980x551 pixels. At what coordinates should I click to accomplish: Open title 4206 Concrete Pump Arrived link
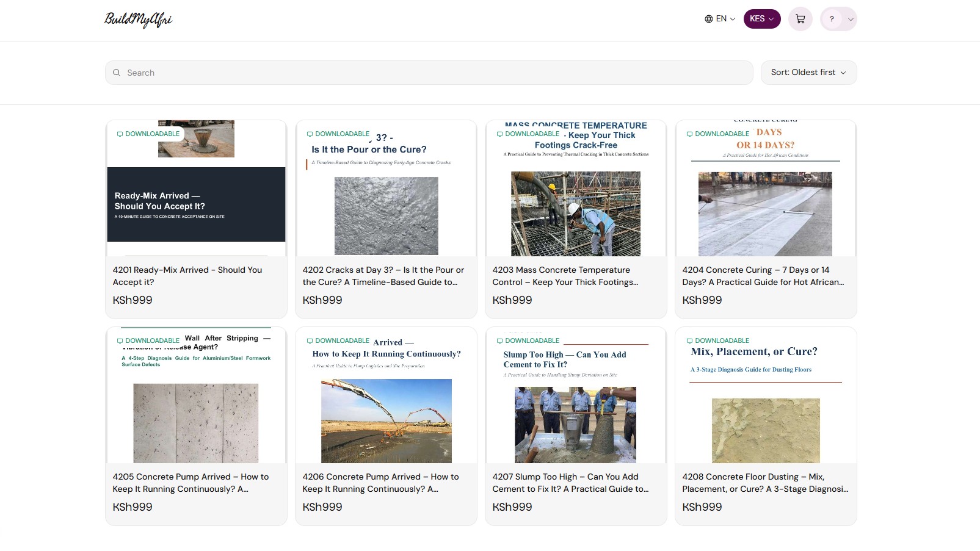coord(380,483)
